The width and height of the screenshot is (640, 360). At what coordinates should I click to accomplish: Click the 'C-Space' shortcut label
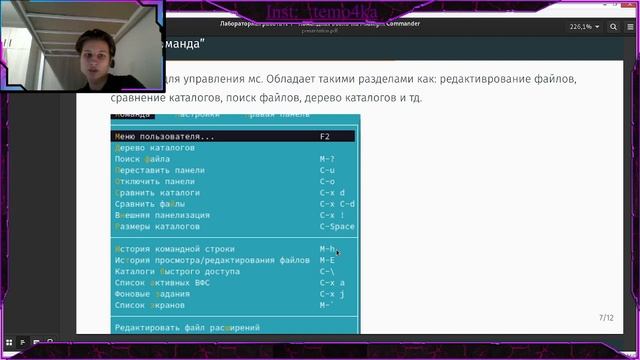pos(337,227)
